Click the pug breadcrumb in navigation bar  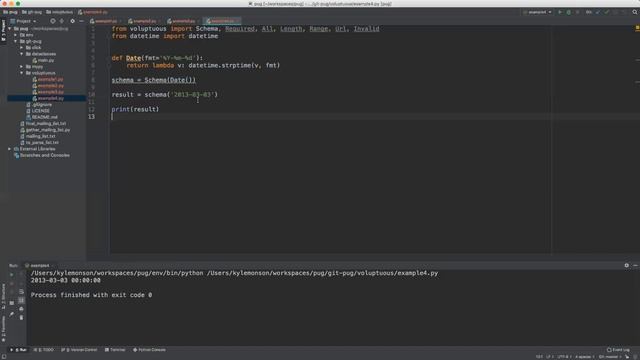tap(10, 12)
